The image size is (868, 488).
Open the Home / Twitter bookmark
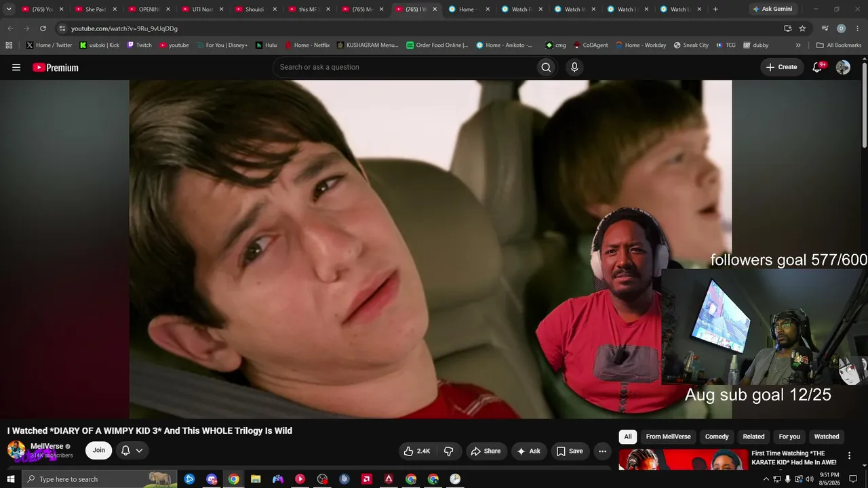tap(49, 45)
